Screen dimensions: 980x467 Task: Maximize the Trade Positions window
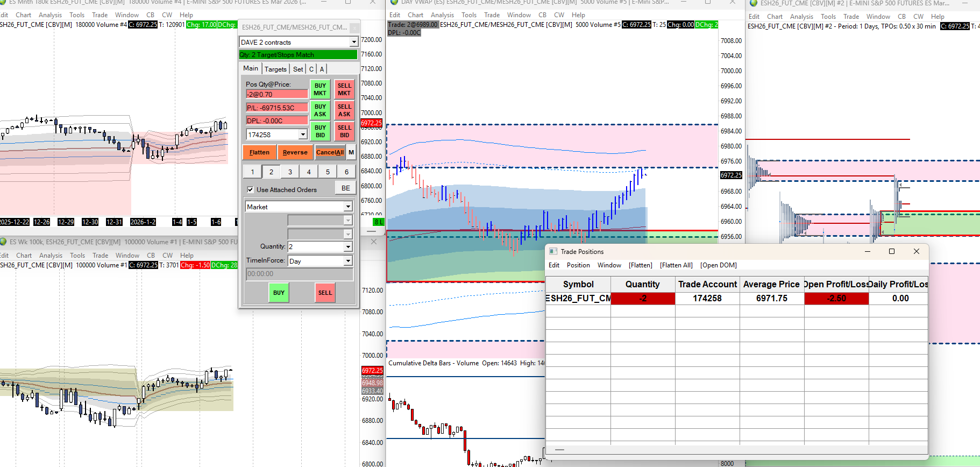coord(891,251)
